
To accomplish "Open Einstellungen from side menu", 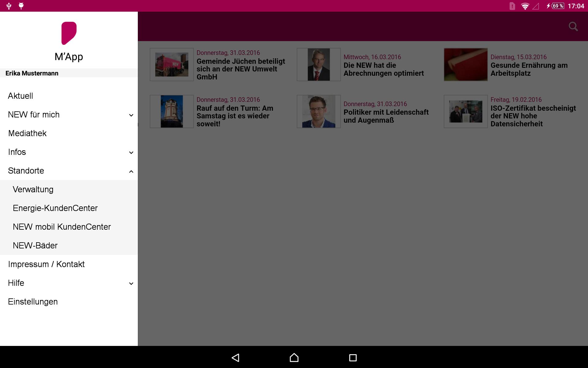I will pos(33,302).
